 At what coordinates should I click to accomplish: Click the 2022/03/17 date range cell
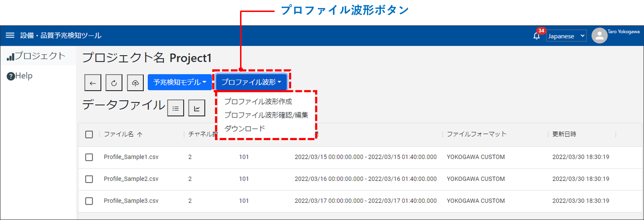366,201
